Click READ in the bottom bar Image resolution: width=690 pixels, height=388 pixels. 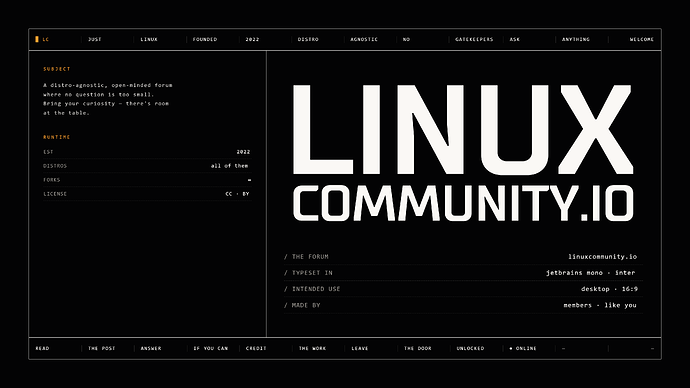[42, 348]
